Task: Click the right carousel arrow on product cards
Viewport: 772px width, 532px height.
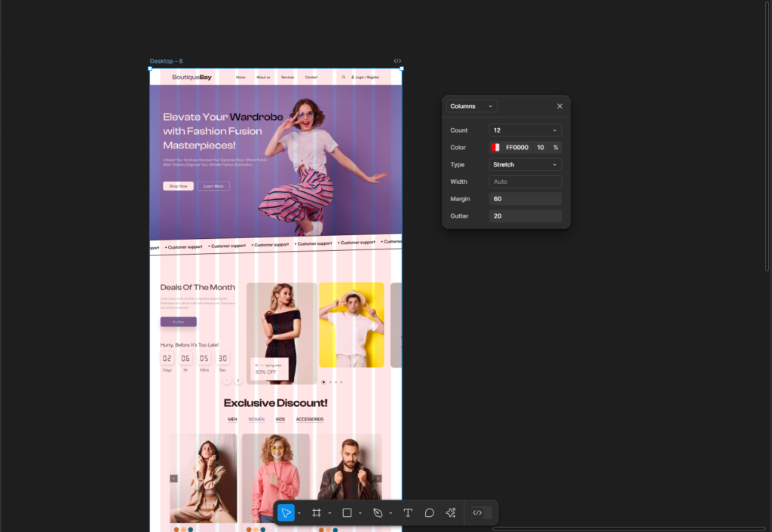Action: tap(378, 478)
